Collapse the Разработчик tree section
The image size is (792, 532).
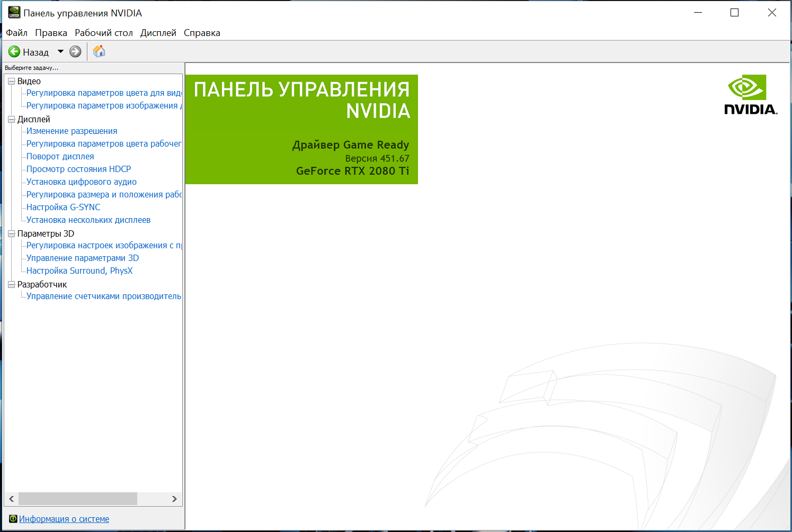[11, 285]
